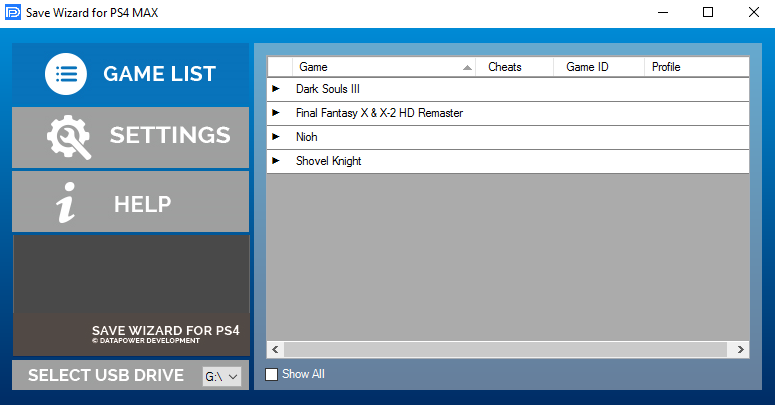775x405 pixels.
Task: Open the G:\ USB drive dropdown
Action: coord(221,376)
